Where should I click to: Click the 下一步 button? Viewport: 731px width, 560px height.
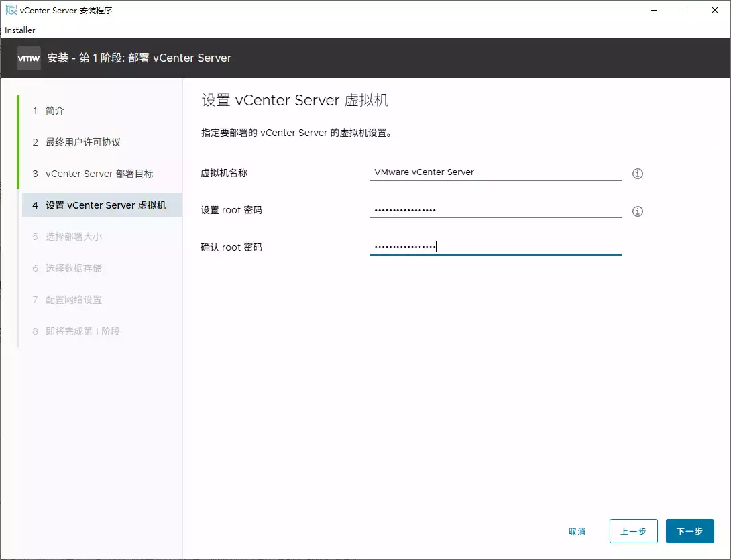click(689, 531)
